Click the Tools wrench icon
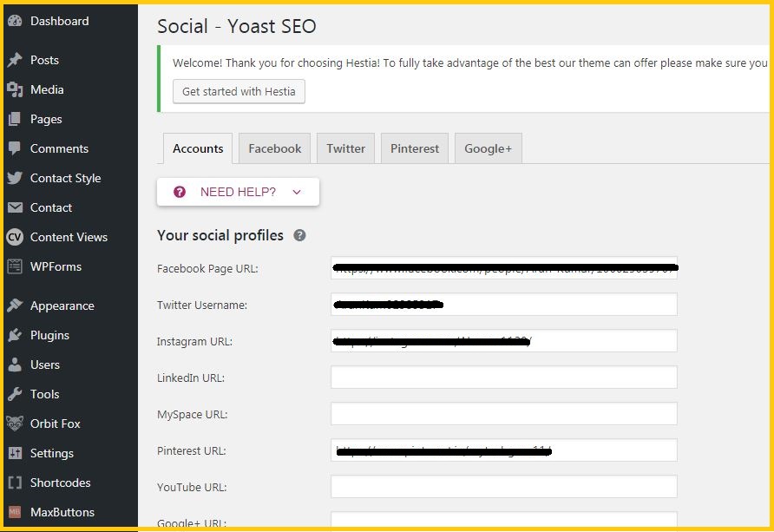 [15, 394]
